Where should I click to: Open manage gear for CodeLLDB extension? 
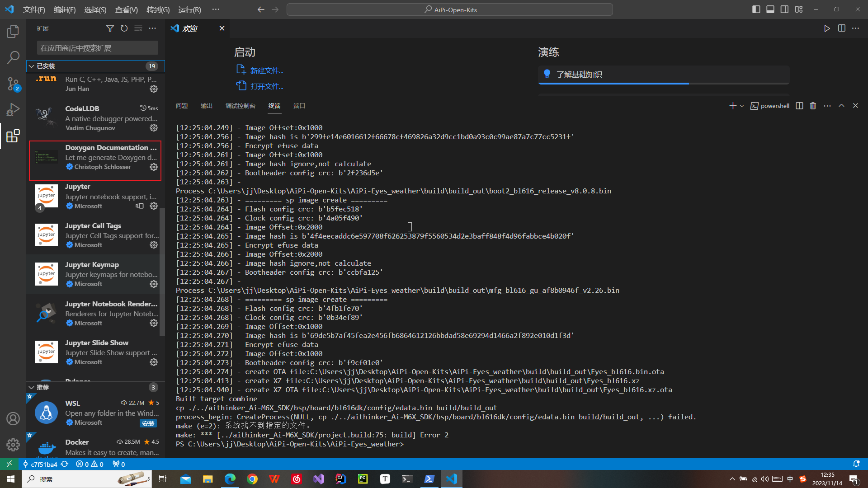[154, 128]
